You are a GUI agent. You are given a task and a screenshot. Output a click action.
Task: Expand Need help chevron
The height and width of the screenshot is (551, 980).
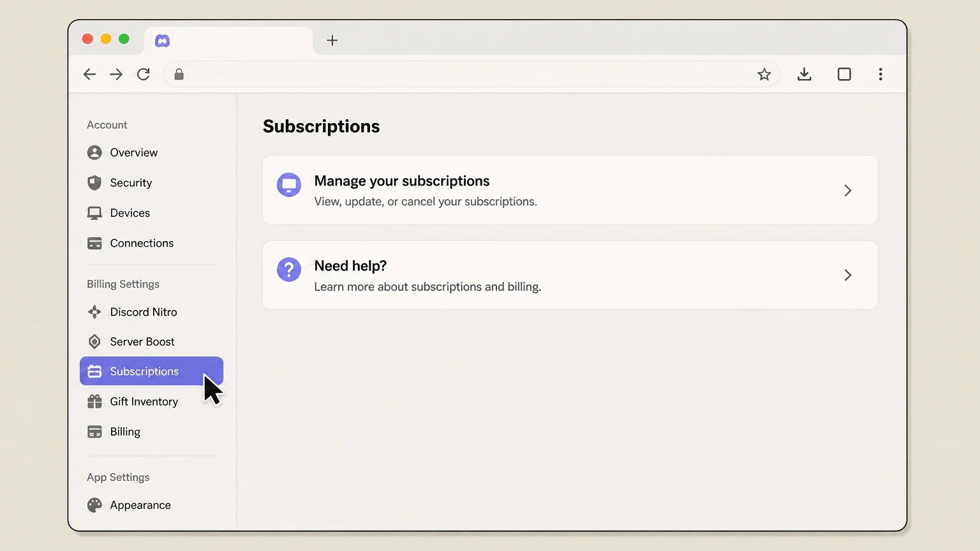[848, 275]
